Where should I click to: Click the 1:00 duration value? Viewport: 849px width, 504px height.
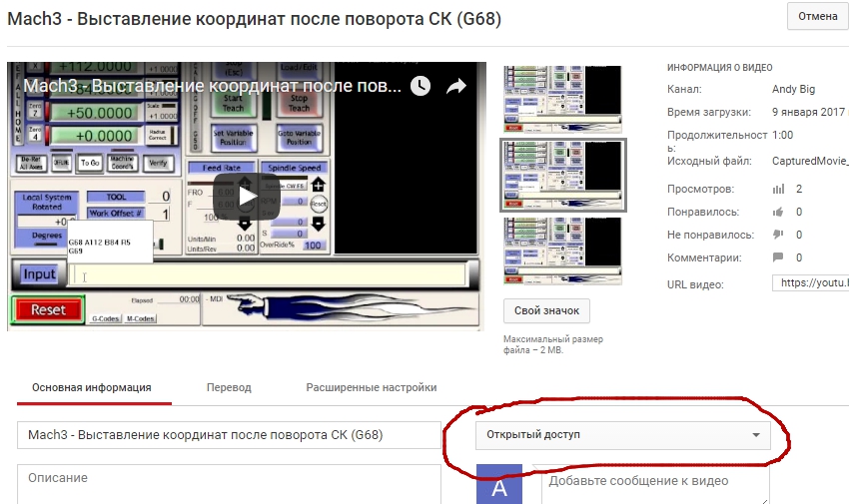782,135
